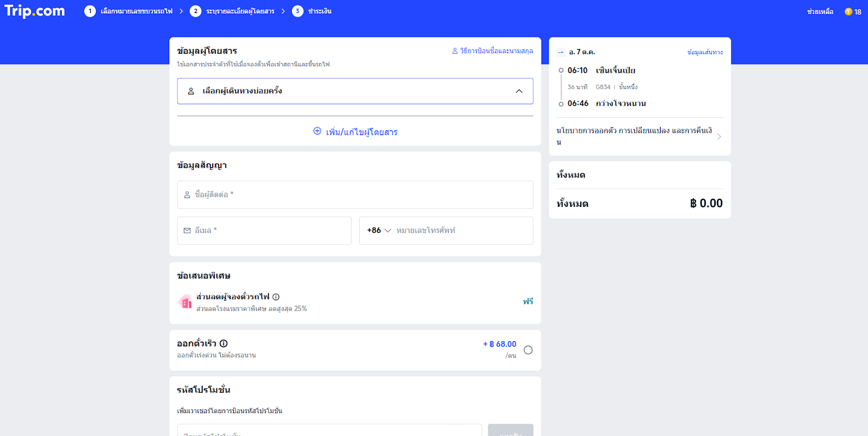Image resolution: width=868 pixels, height=436 pixels.
Task: Expand the เลือกผู้เดินทางบ่อยครั้ง dropdown
Action: pyautogui.click(x=519, y=91)
